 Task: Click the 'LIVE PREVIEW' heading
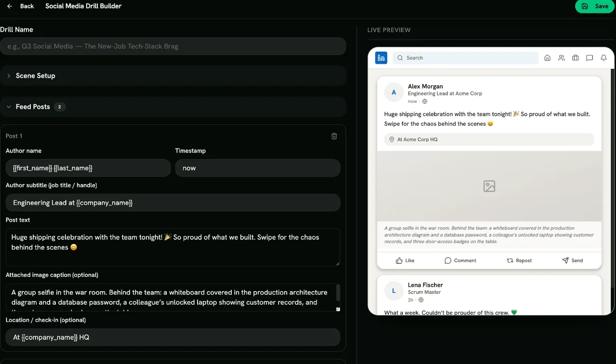[389, 30]
